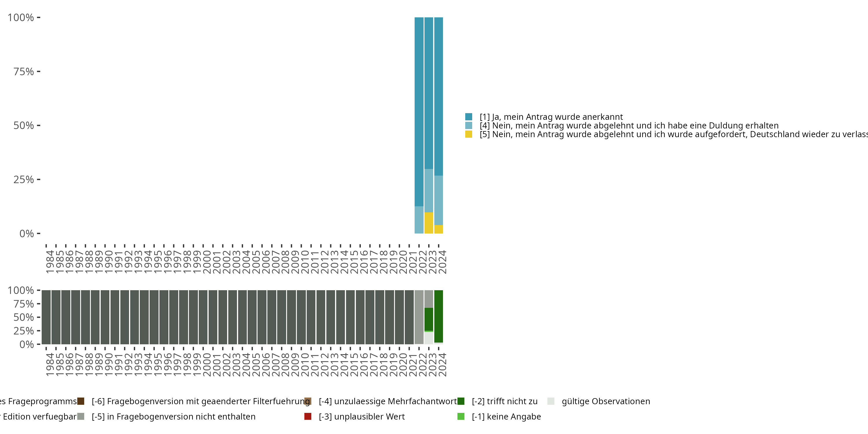The height and width of the screenshot is (434, 868).
Task: Click the dark green segment of lower 2023 bar
Action: point(429,319)
